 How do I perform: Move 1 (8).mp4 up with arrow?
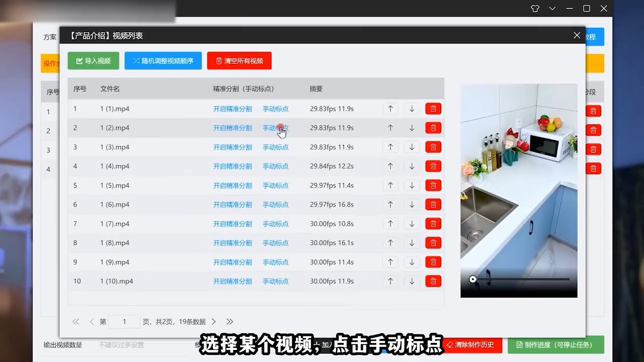click(x=390, y=243)
